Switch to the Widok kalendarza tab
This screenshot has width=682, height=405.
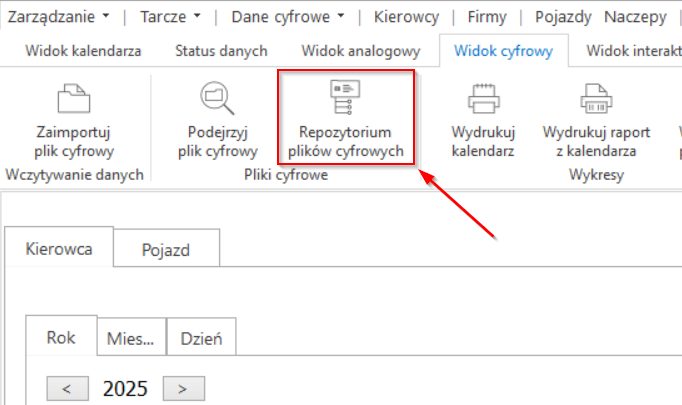tap(83, 51)
